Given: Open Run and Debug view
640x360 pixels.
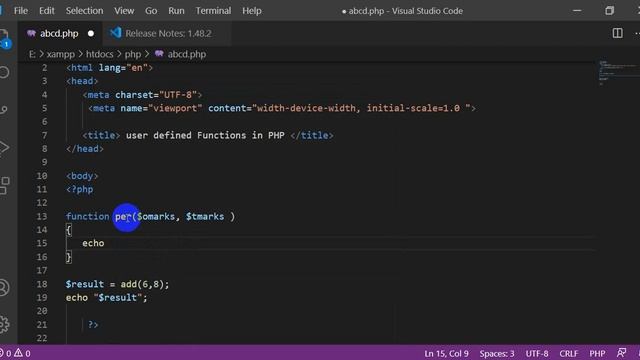Looking at the screenshot, I should coord(4,147).
